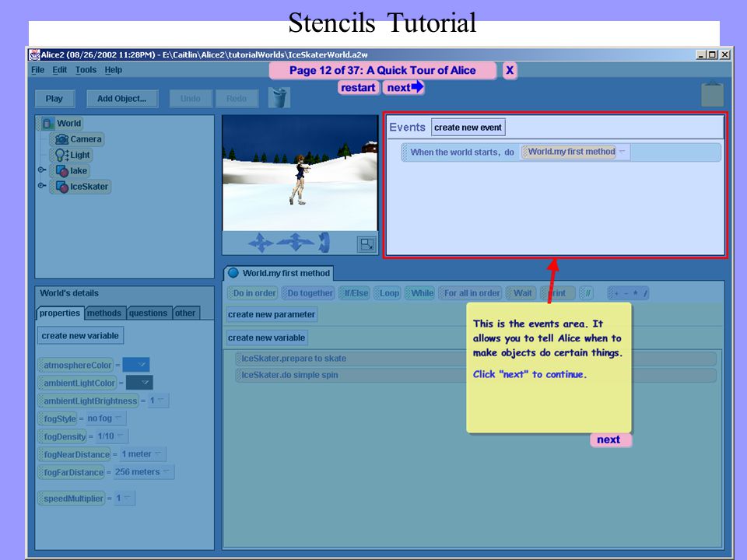Viewport: 747px width, 560px height.
Task: Click When the world starts event row
Action: [x=561, y=152]
